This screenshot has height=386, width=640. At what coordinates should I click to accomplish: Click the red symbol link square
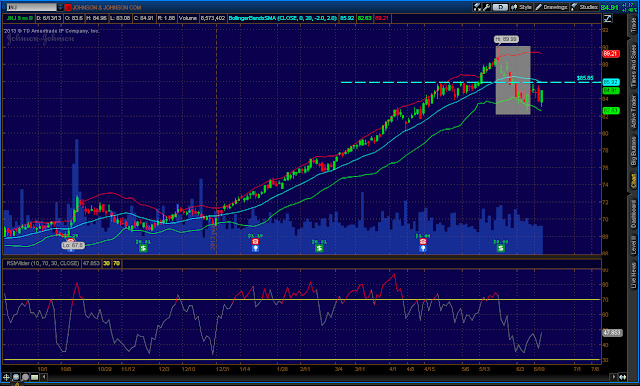click(x=68, y=7)
